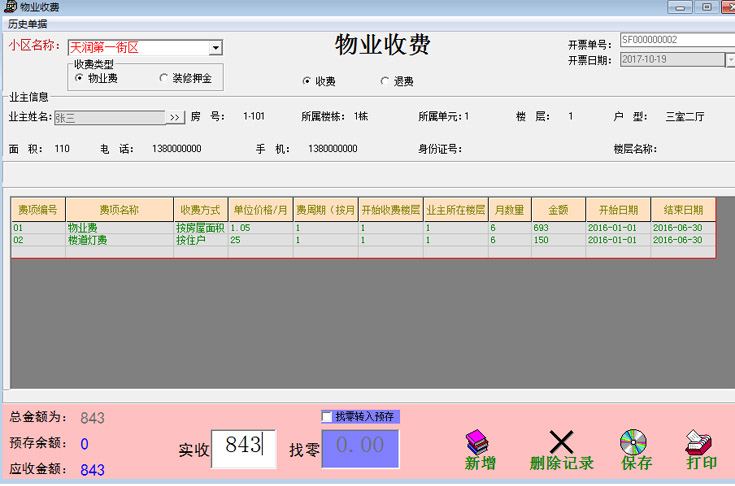The height and width of the screenshot is (486, 735).
Task: Select the 物业费 row name cell
Action: coord(120,228)
